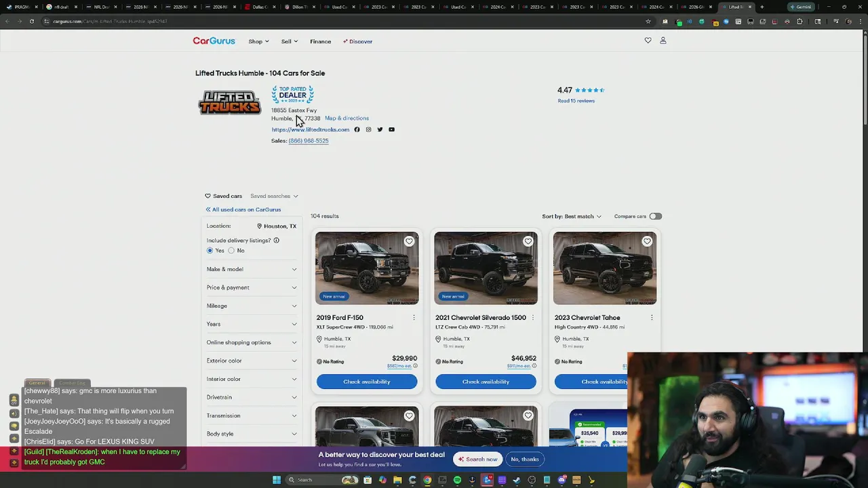Read 15 reviews link
Image resolution: width=868 pixels, height=488 pixels.
point(576,101)
